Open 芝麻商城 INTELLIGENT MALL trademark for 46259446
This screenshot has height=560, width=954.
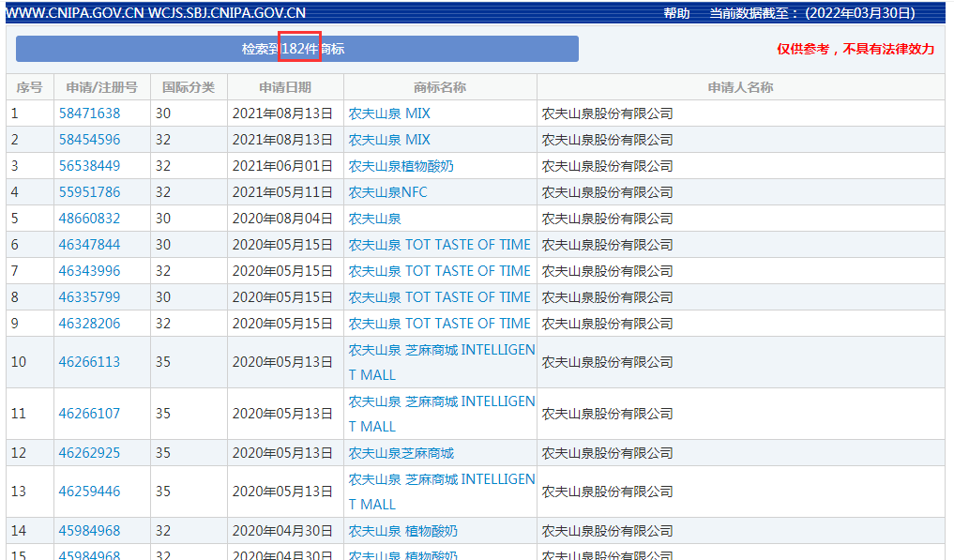pos(442,492)
